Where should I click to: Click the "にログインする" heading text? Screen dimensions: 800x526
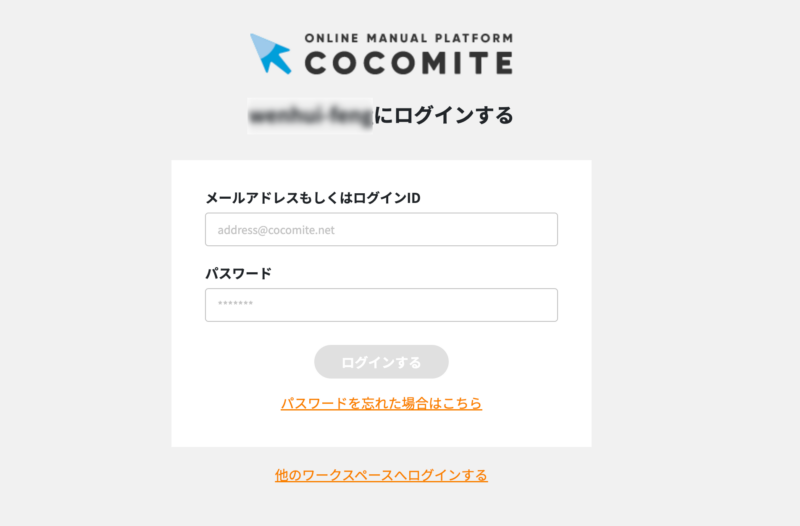pyautogui.click(x=444, y=115)
